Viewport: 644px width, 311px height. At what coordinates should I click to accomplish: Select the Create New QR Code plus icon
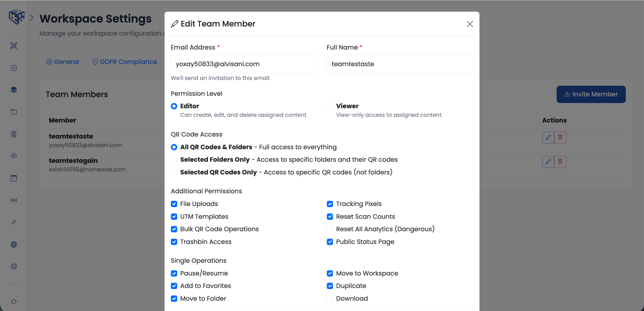(x=14, y=68)
